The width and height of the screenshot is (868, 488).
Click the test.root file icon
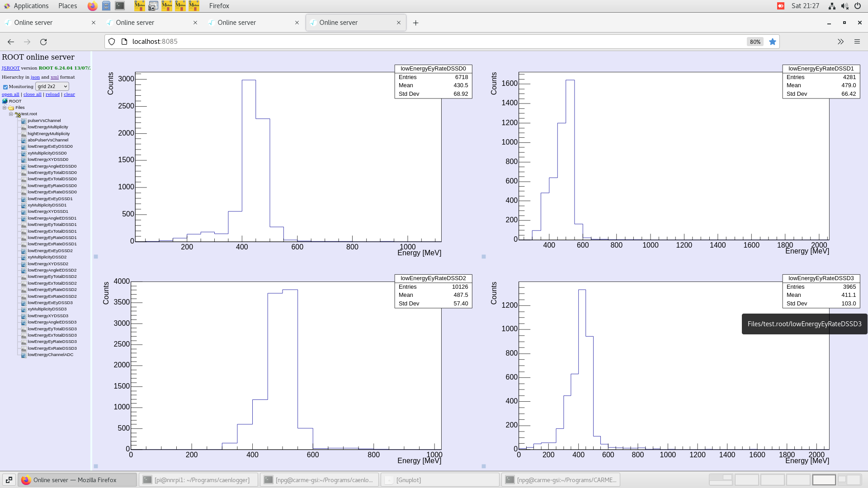pos(18,114)
